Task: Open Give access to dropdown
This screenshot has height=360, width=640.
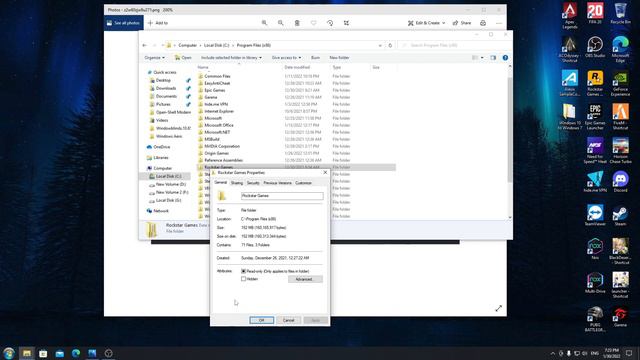Action: pyautogui.click(x=287, y=58)
